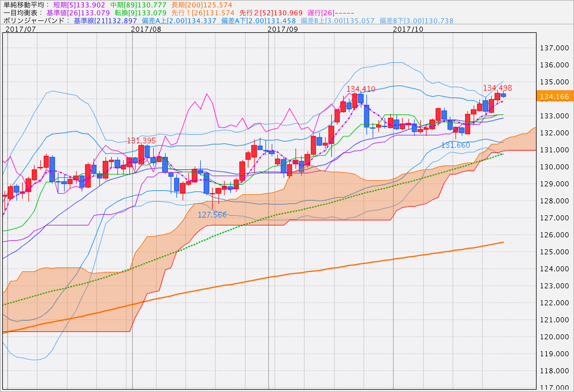The height and width of the screenshot is (392, 574).
Task: Click the 127.000 price axis label
Action: (554, 218)
